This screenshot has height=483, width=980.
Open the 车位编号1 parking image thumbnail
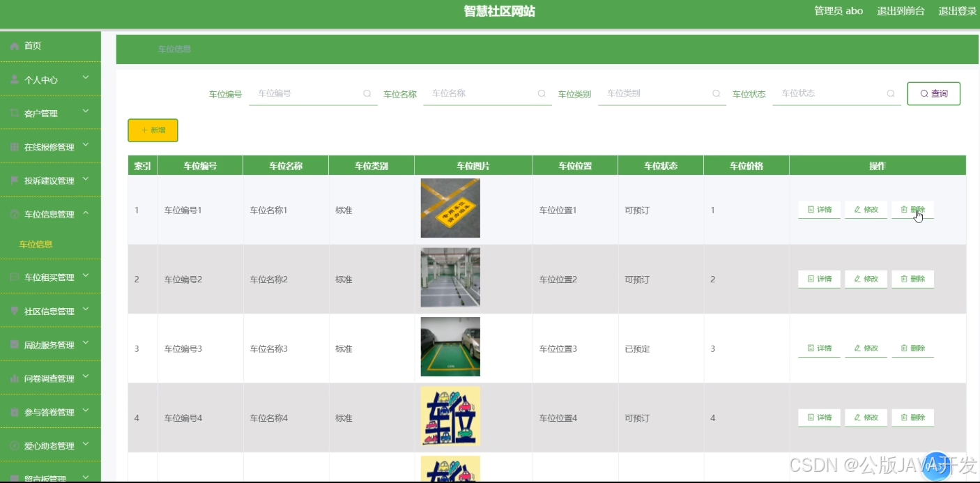click(x=450, y=208)
